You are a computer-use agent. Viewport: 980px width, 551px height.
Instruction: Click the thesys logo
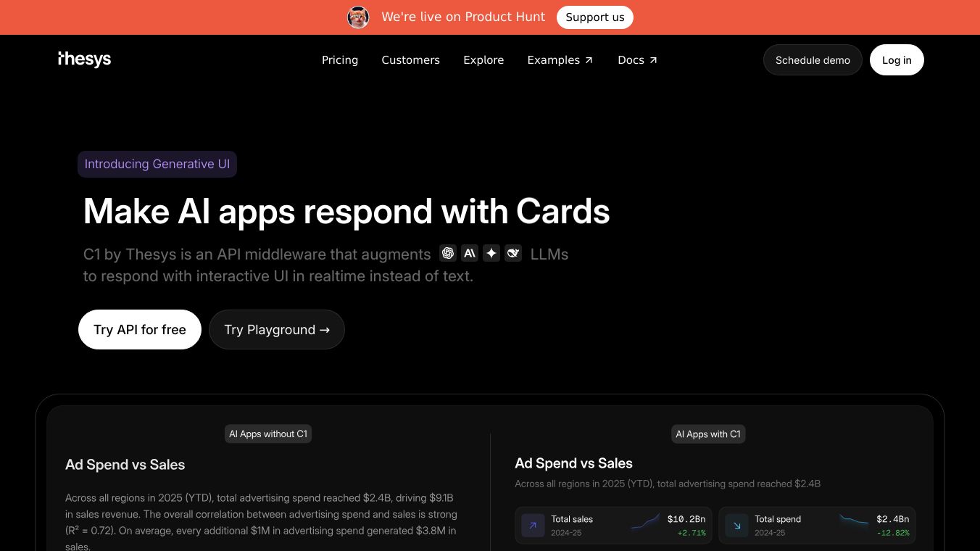point(85,59)
